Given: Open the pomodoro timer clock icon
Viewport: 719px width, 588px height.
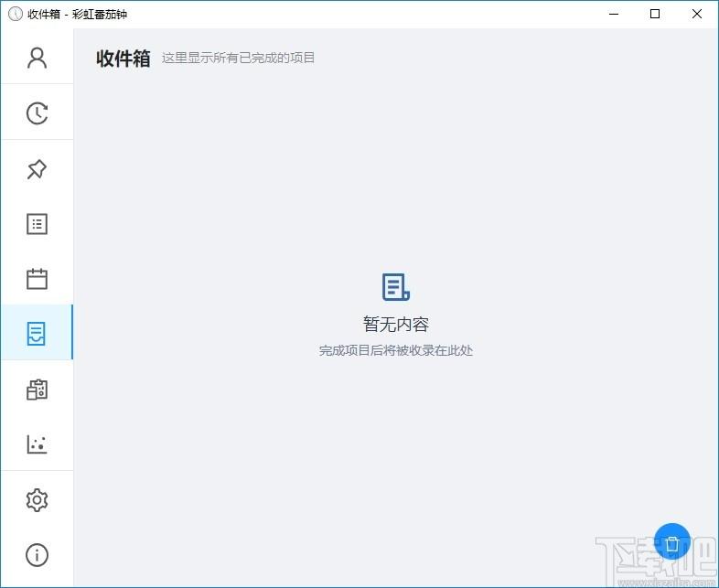Looking at the screenshot, I should click(37, 113).
